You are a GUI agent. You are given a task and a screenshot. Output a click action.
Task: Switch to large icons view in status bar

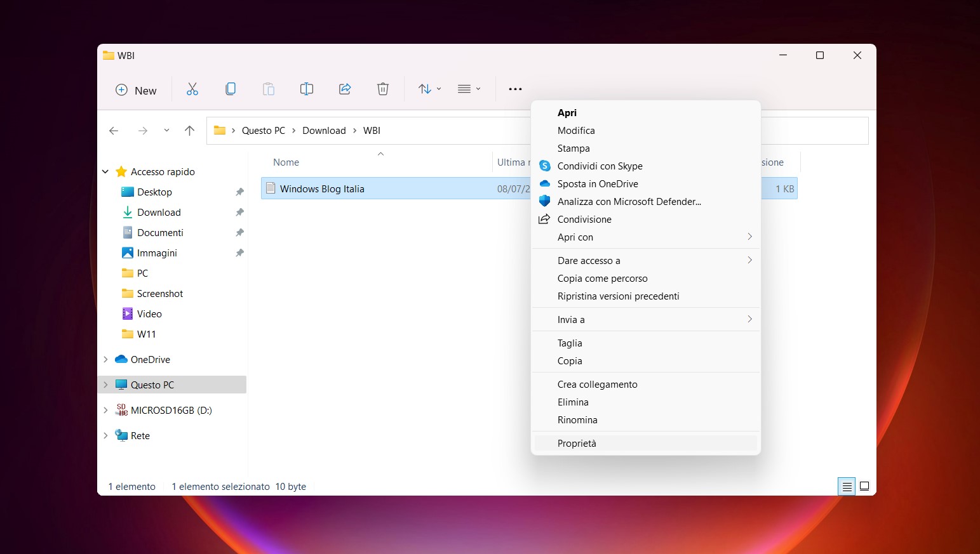pyautogui.click(x=864, y=487)
